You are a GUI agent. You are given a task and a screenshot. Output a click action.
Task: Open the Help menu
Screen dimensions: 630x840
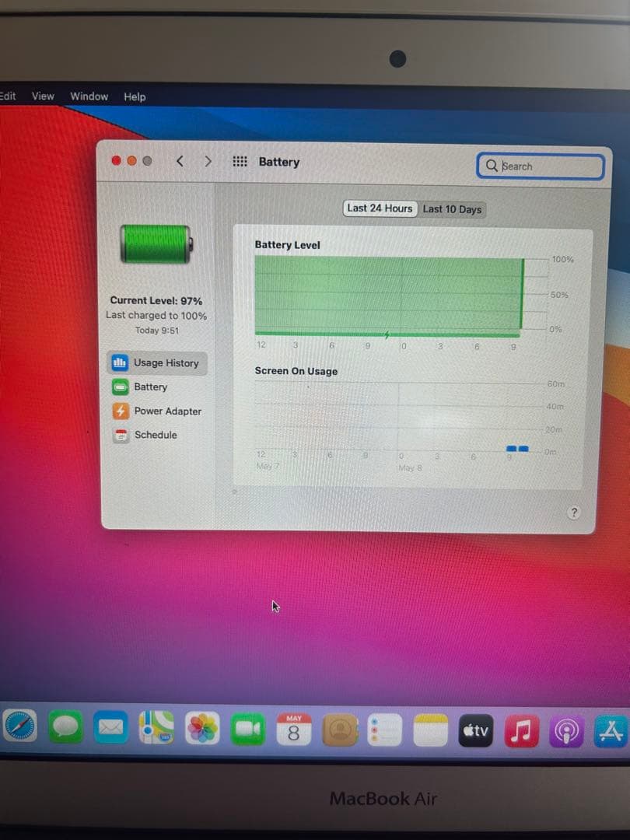pyautogui.click(x=135, y=97)
